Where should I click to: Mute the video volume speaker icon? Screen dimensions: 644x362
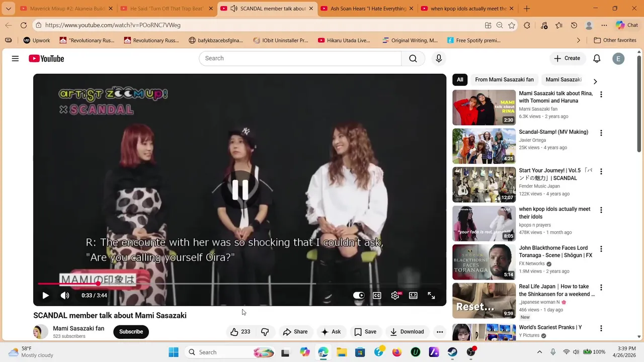[x=65, y=296]
